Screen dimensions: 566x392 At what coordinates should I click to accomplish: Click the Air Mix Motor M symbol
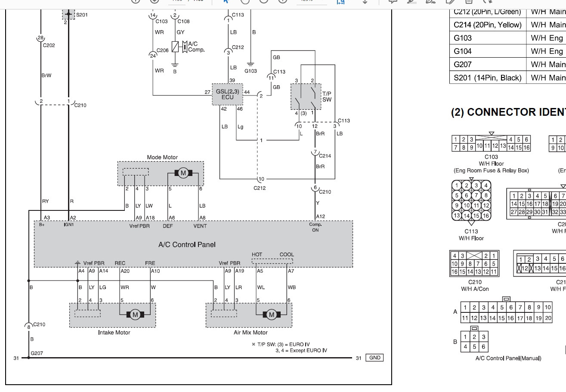[x=271, y=315]
